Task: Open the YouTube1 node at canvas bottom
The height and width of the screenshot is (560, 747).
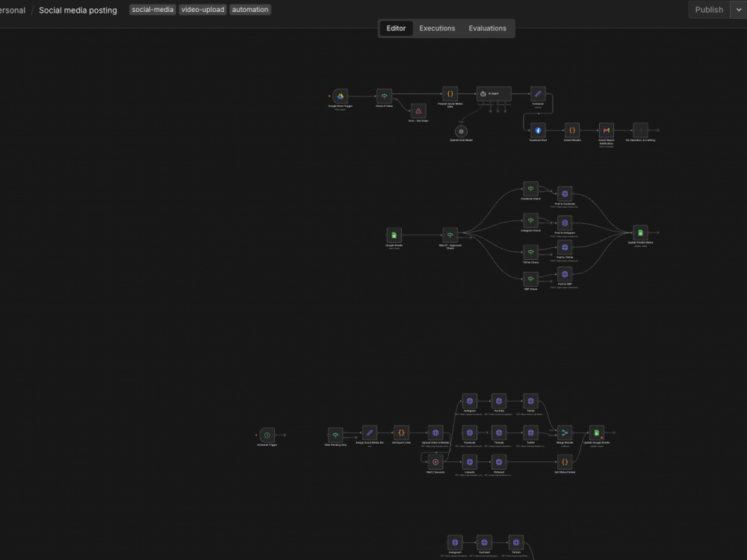Action: 484,542
